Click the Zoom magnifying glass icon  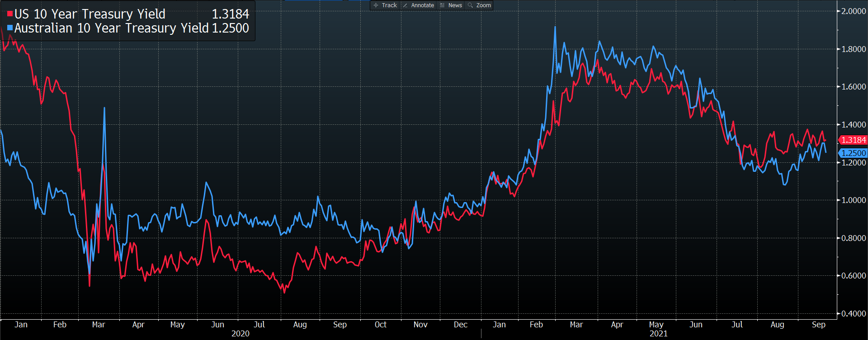(470, 5)
